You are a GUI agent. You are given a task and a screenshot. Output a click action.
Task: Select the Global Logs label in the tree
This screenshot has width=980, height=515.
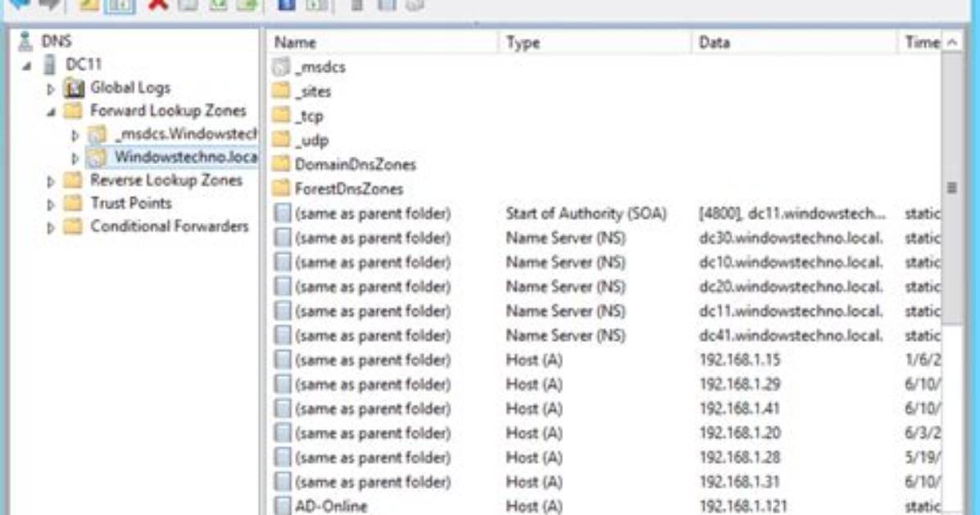click(x=130, y=89)
